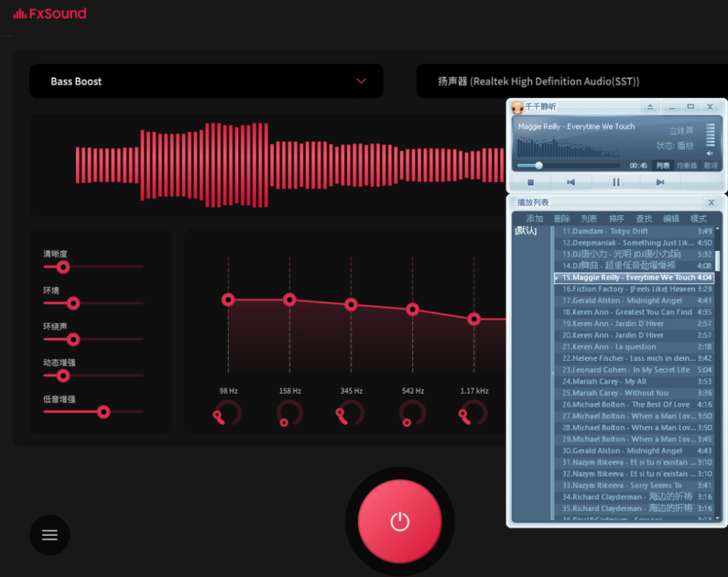Select track 23.Leonard Cohen - In My Secret Life
The image size is (728, 577).
[x=634, y=370]
